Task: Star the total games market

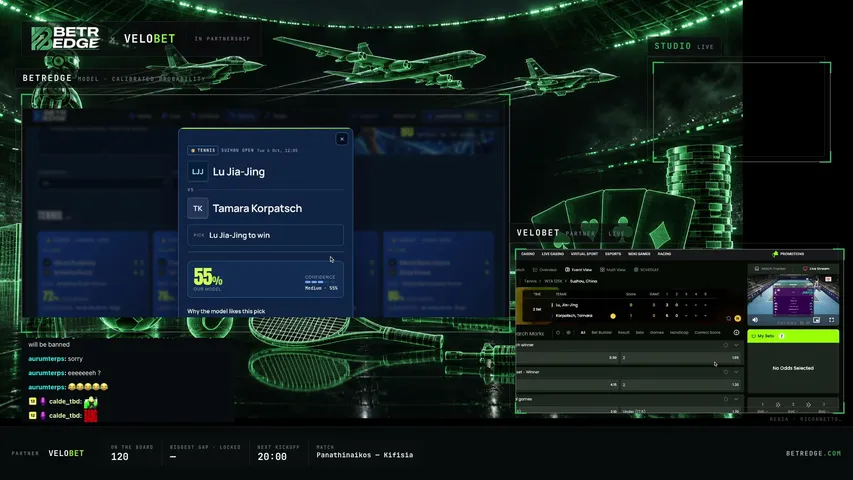Action: pyautogui.click(x=726, y=399)
